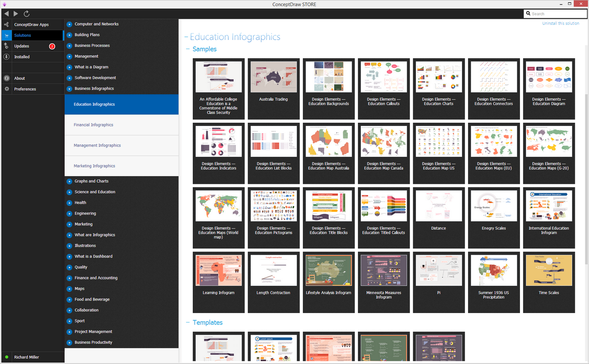Expand the Business Processes category
This screenshot has height=364, width=589.
[69, 45]
